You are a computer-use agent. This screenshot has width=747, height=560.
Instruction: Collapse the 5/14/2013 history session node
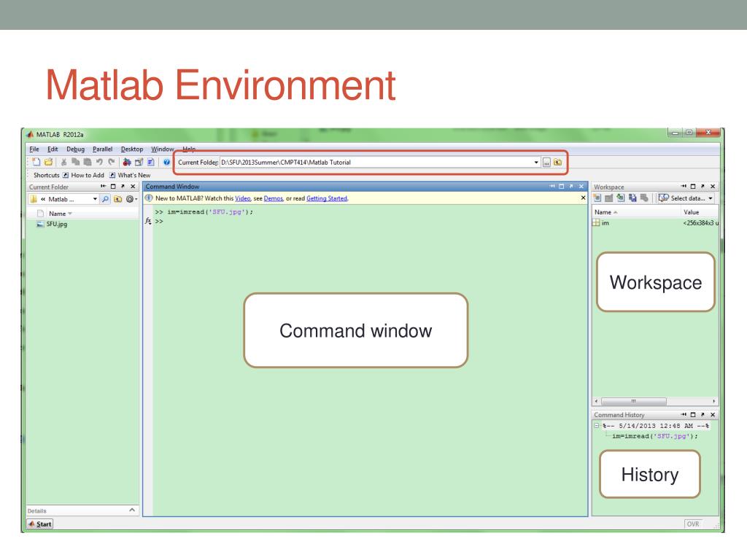point(597,426)
